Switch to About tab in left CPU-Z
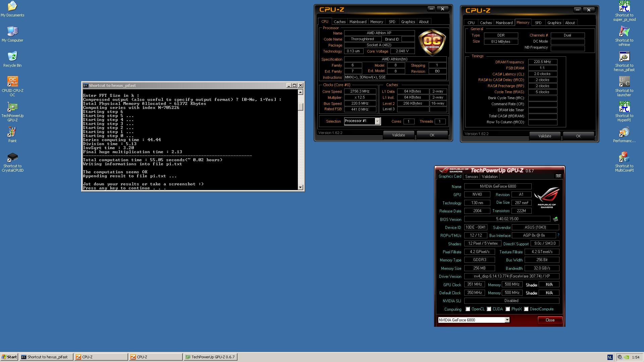Image resolution: width=644 pixels, height=362 pixels. [424, 22]
